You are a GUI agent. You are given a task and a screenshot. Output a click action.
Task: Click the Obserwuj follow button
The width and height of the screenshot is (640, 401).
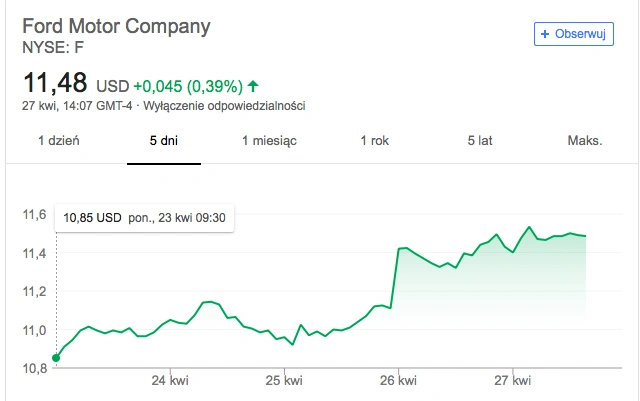tap(573, 34)
